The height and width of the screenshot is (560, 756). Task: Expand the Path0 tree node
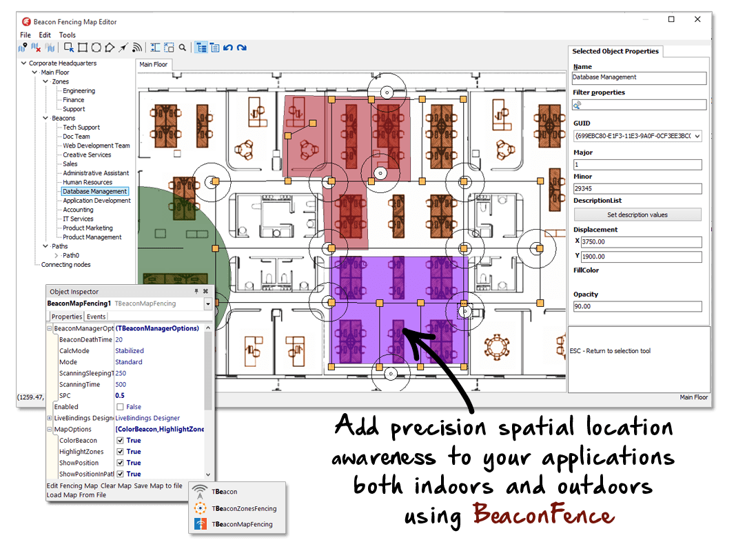57,255
